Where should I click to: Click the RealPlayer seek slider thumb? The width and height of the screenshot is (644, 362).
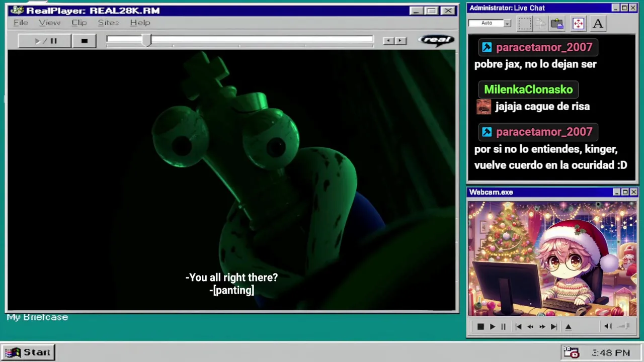tap(146, 41)
